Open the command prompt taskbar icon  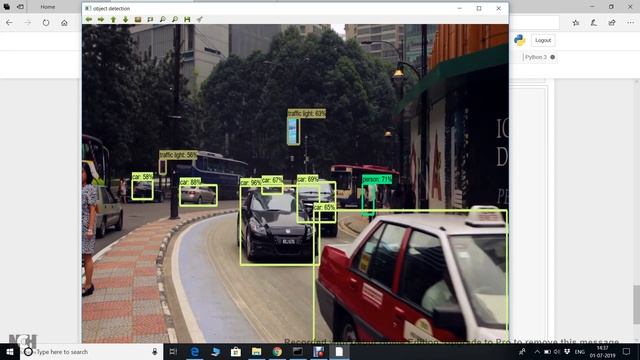298,352
